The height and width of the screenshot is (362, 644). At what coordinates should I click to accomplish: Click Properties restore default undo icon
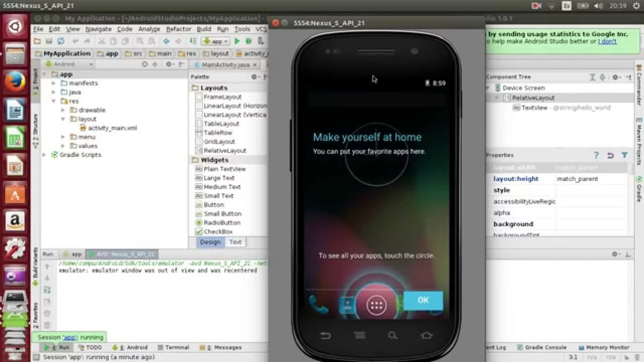[x=610, y=155]
